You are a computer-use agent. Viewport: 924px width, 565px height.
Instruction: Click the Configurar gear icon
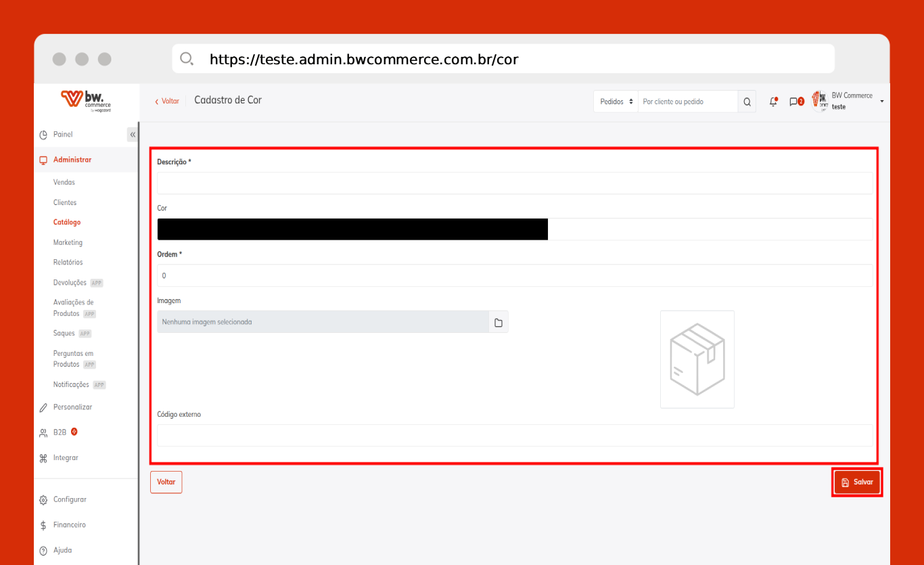click(x=43, y=500)
